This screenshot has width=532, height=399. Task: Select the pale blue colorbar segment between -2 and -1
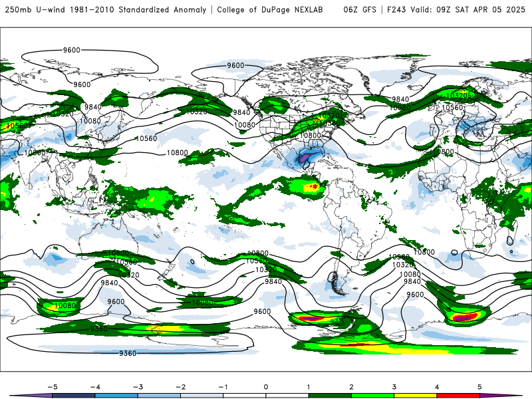click(x=202, y=396)
